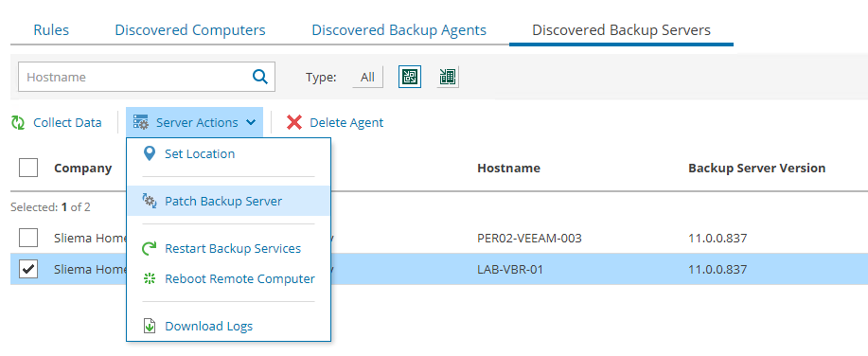Image resolution: width=868 pixels, height=356 pixels.
Task: Click the Delete Agent button label
Action: (346, 123)
